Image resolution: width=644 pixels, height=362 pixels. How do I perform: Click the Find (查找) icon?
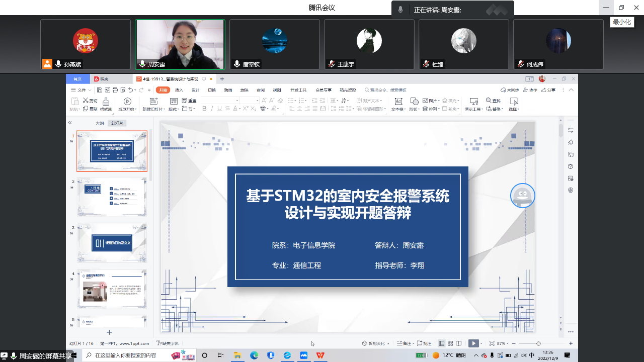tap(493, 101)
